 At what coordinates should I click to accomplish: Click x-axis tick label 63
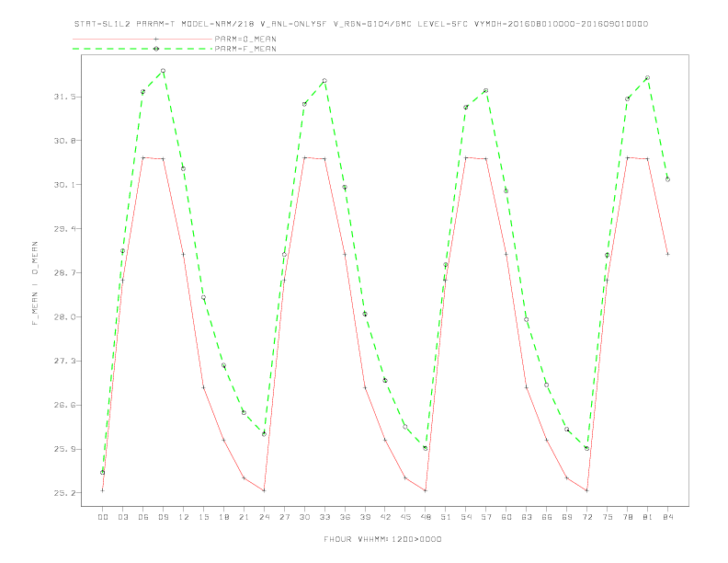[x=527, y=517]
